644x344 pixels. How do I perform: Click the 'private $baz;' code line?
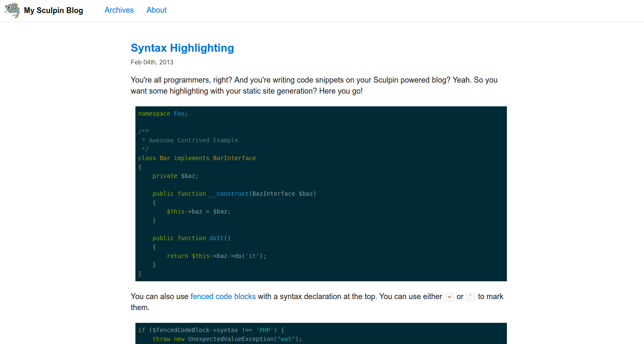tap(175, 176)
